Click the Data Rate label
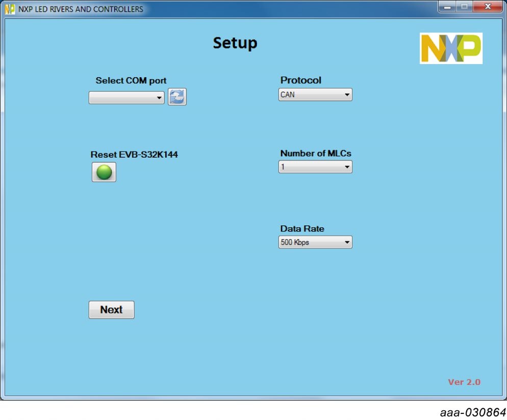This screenshot has width=507, height=420. point(302,229)
